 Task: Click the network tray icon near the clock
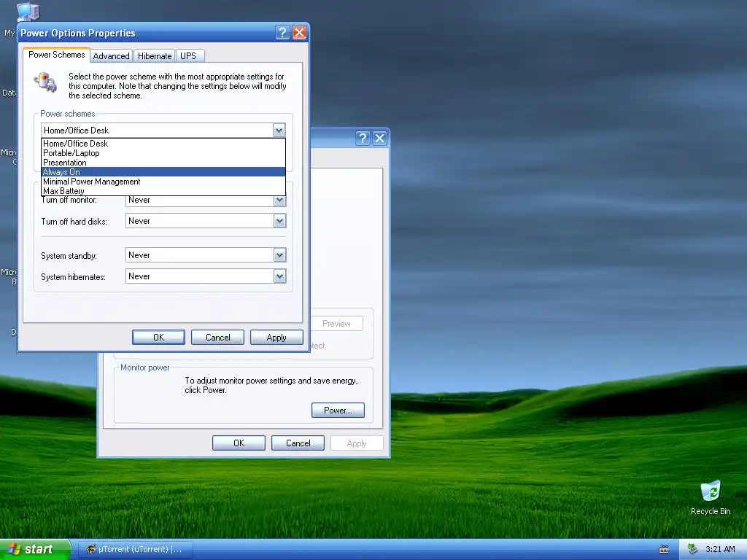pos(692,549)
